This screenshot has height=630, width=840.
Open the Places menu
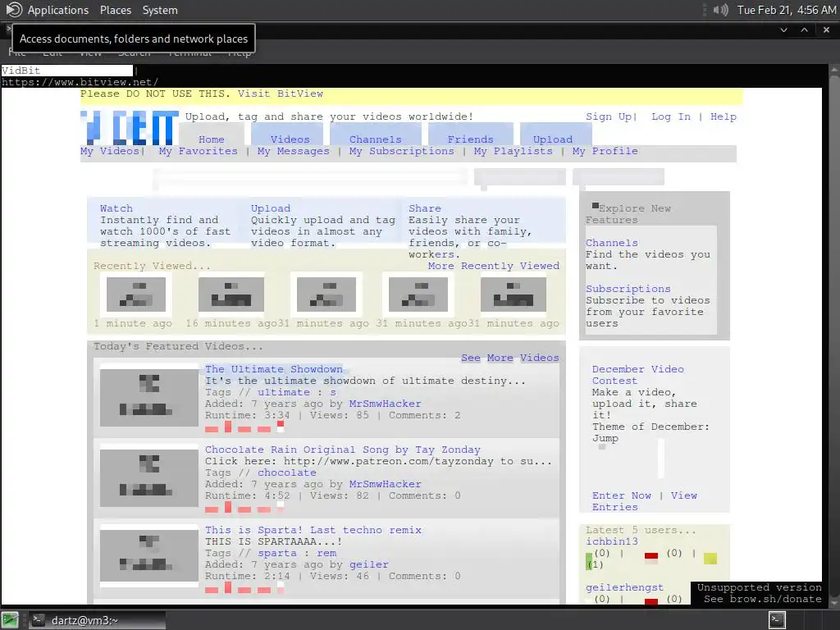click(x=115, y=10)
